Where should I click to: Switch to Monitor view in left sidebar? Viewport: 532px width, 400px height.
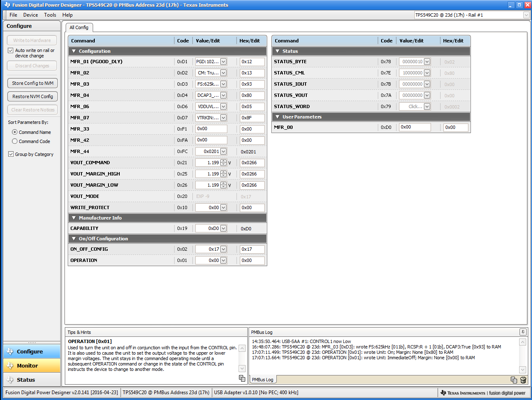pyautogui.click(x=32, y=365)
